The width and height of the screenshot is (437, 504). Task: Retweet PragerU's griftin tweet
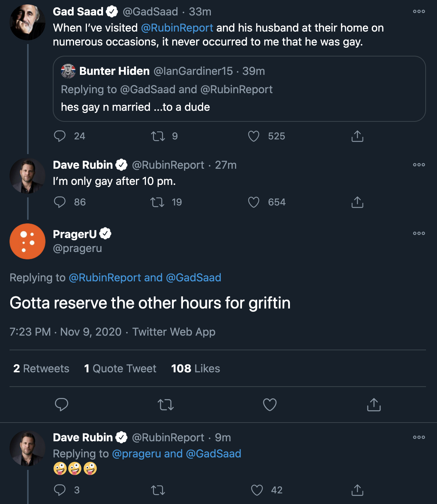166,405
